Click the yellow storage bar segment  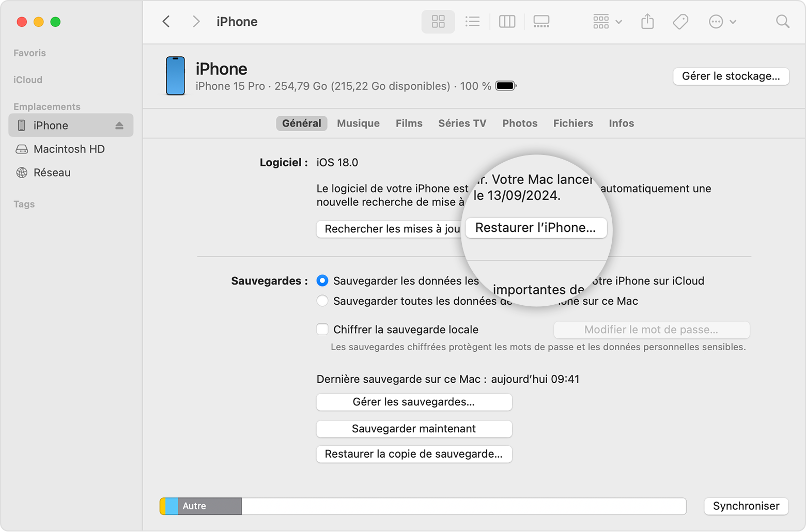point(163,506)
